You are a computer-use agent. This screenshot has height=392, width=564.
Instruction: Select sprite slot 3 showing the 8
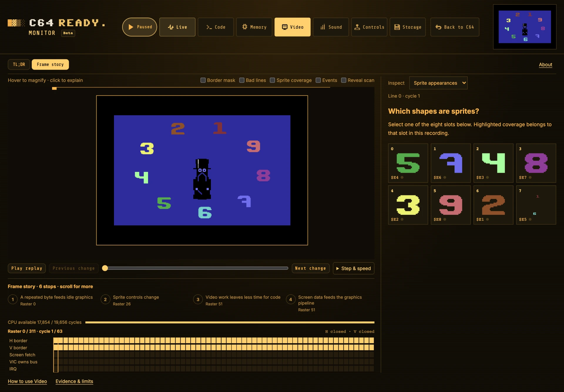(x=536, y=163)
